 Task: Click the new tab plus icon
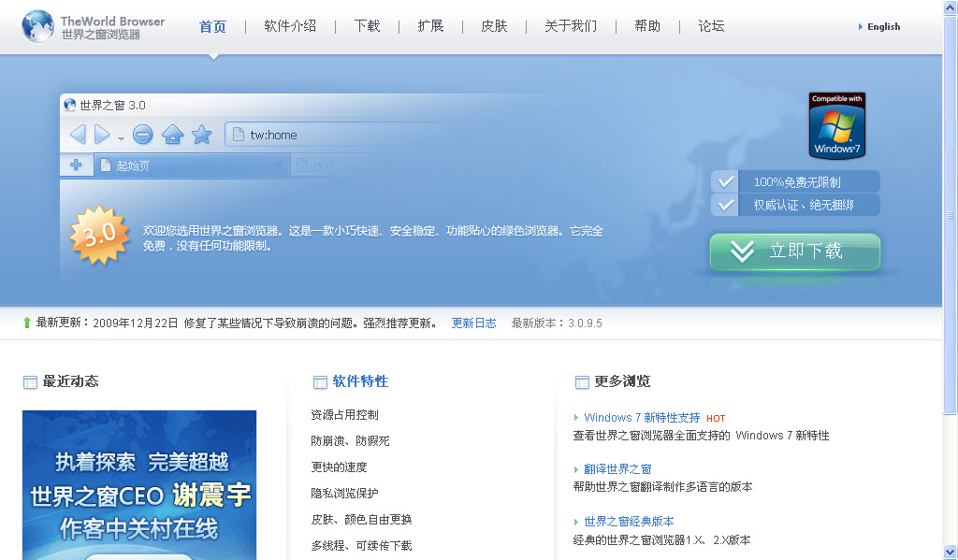pyautogui.click(x=76, y=165)
